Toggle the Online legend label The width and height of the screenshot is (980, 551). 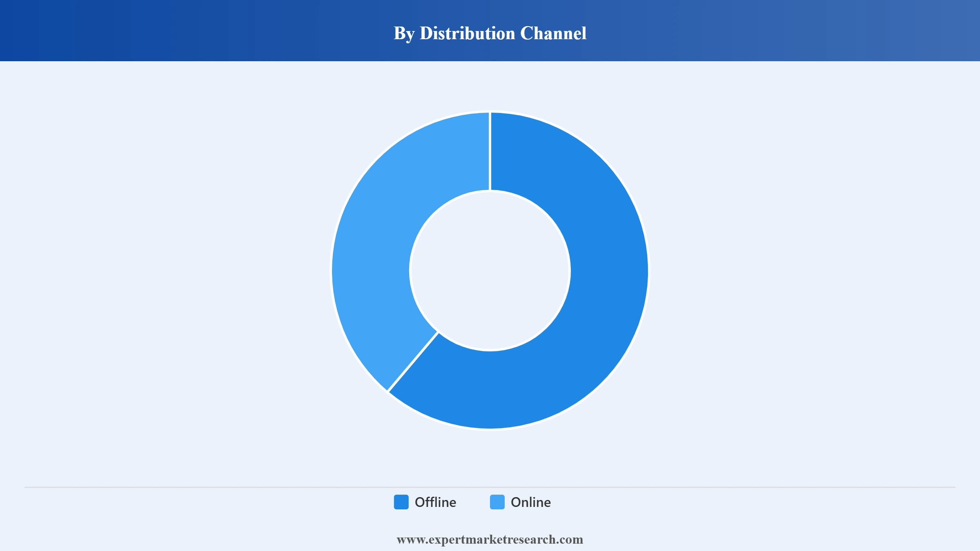(531, 502)
